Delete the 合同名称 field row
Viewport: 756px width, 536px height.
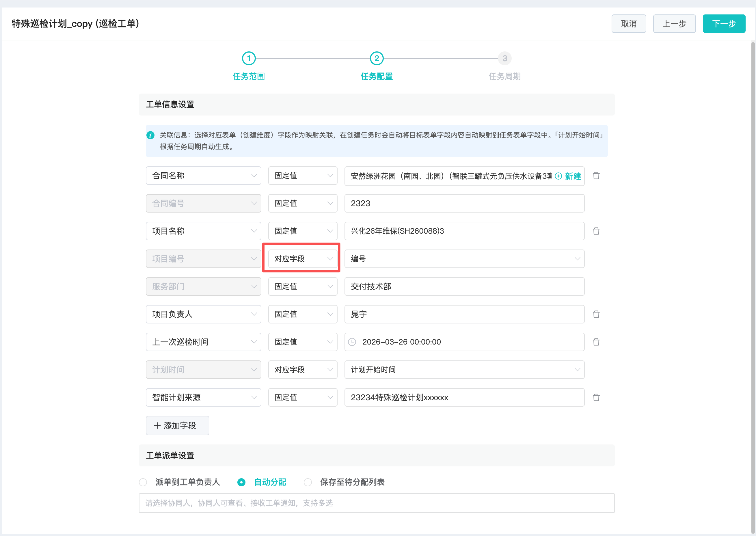coord(596,176)
